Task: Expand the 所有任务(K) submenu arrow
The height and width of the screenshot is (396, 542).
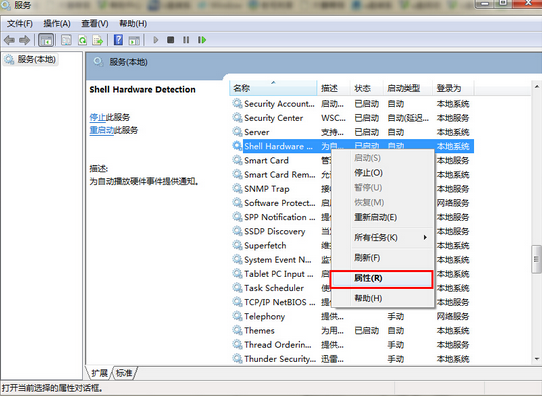Action: click(425, 237)
